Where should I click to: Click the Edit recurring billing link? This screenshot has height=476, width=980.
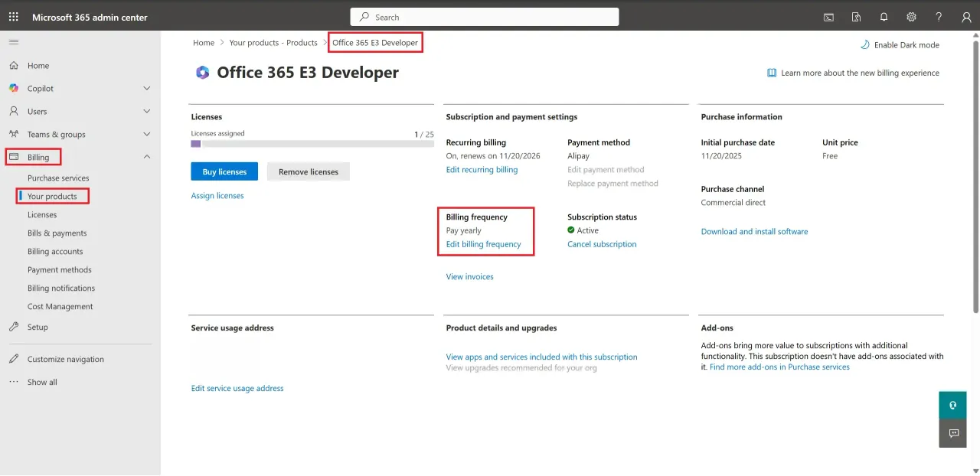click(x=482, y=170)
